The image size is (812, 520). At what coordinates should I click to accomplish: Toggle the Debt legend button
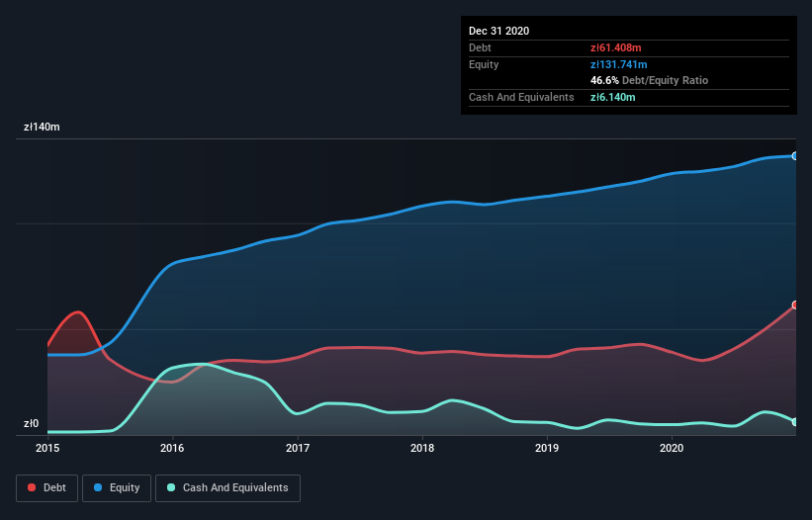(x=46, y=488)
